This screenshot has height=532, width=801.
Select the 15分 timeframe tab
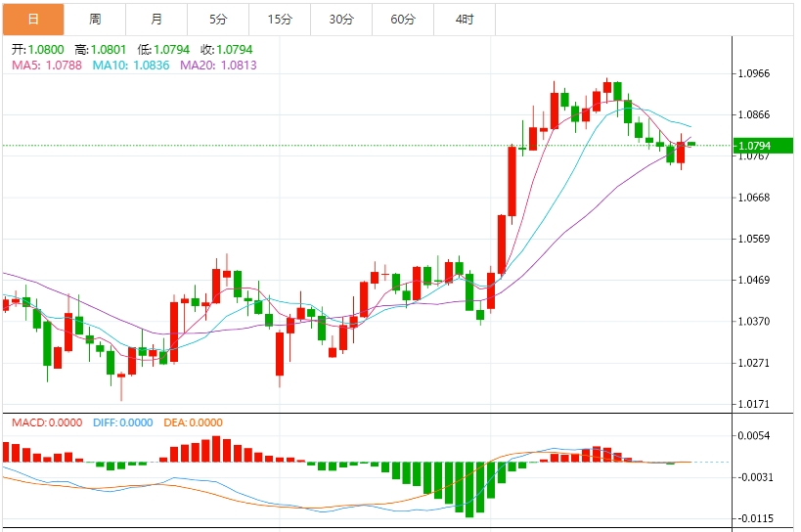[280, 20]
